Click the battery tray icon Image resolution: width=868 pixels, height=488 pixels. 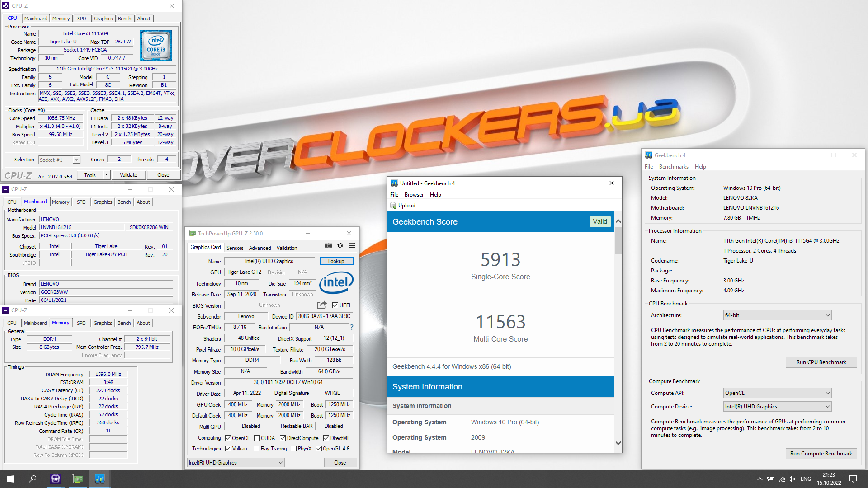(771, 479)
